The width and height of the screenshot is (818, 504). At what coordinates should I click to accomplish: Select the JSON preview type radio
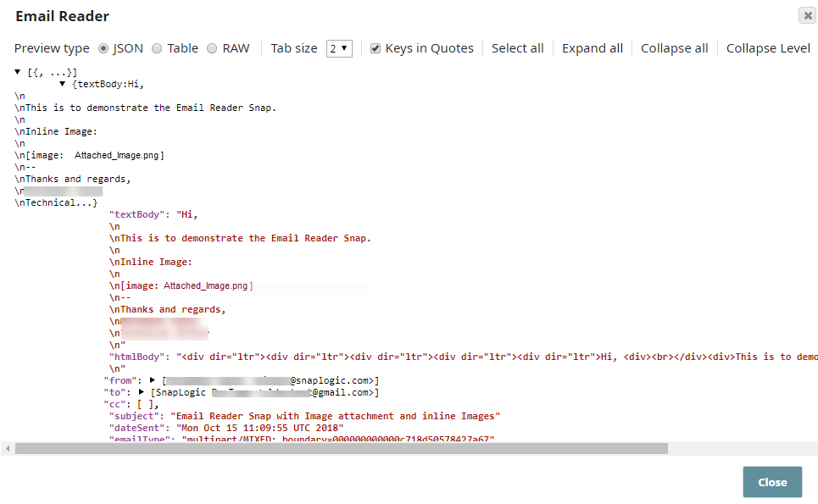point(104,48)
